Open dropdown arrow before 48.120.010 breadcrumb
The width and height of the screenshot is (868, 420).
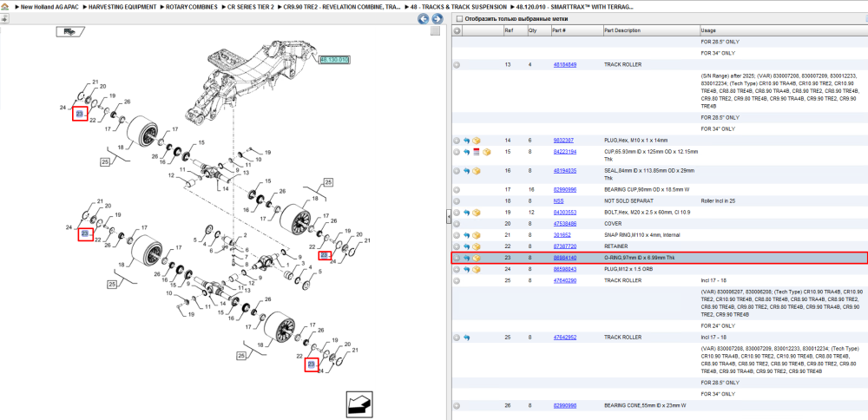coord(511,7)
